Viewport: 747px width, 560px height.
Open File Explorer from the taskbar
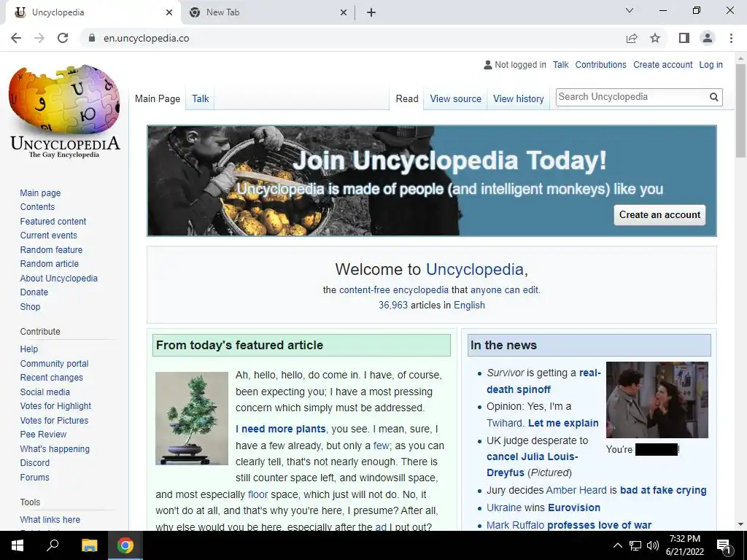[89, 545]
